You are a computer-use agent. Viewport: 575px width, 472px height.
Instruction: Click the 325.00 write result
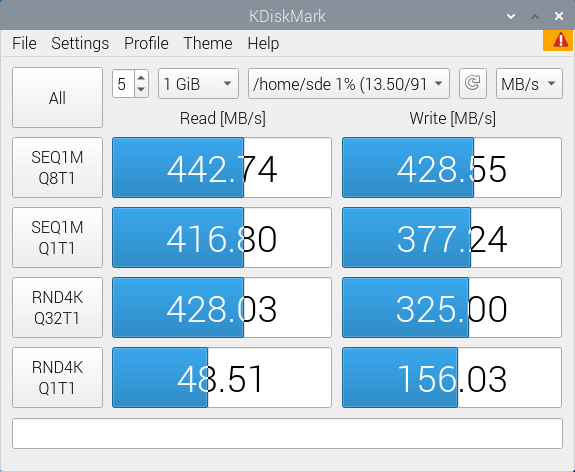452,307
